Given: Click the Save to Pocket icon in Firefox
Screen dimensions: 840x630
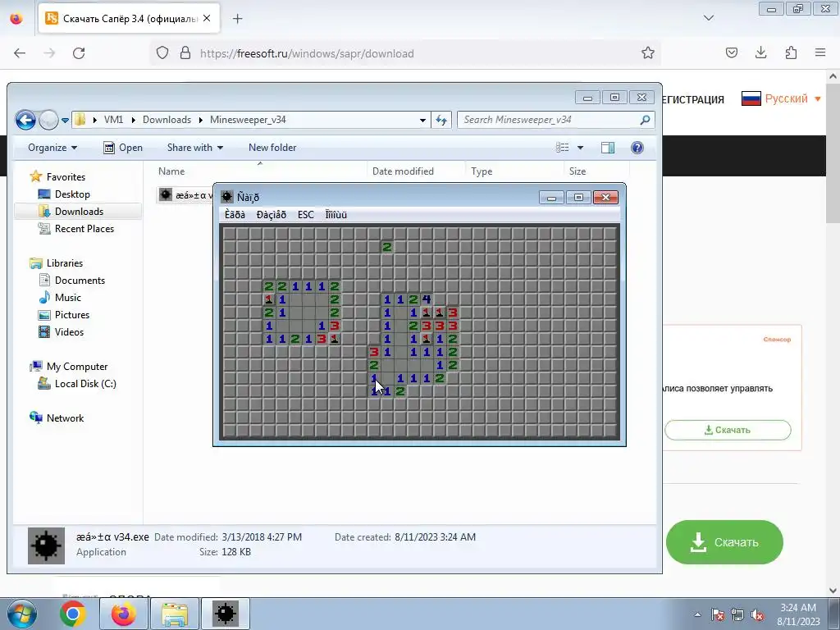Looking at the screenshot, I should (x=731, y=52).
